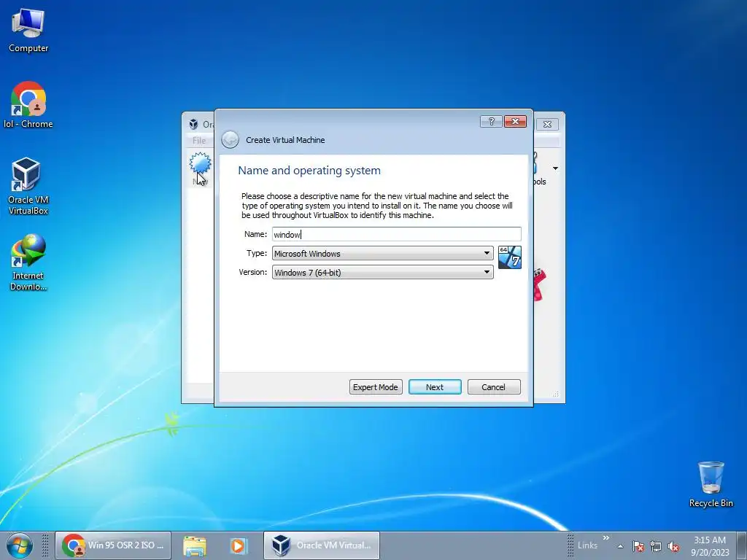This screenshot has width=747, height=560.
Task: Expand the Links toolbar chevron
Action: tap(606, 537)
